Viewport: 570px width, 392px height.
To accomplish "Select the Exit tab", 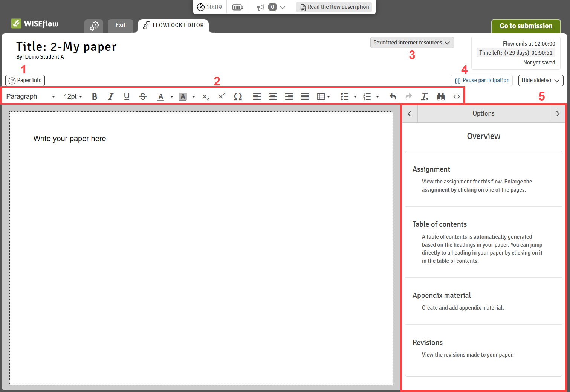I will pyautogui.click(x=121, y=25).
